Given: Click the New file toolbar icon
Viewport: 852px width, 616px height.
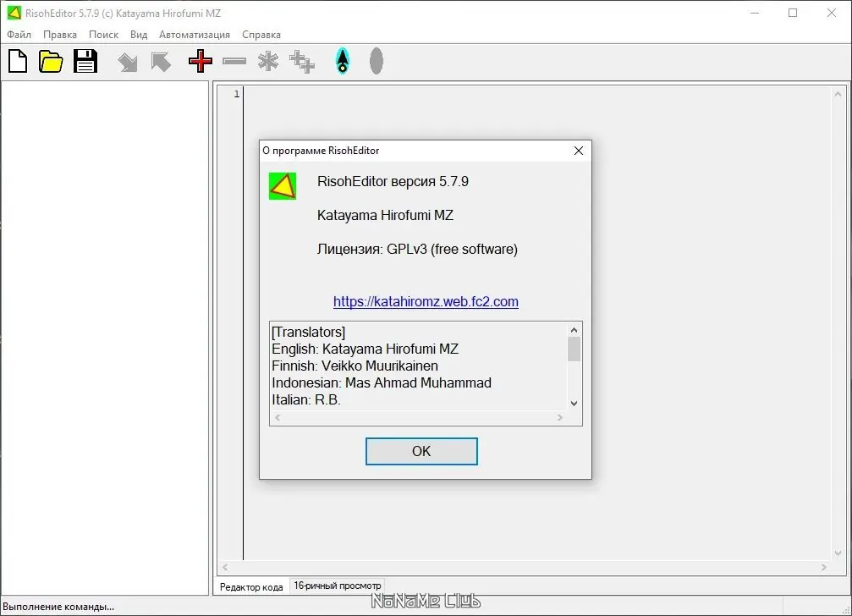Looking at the screenshot, I should 18,61.
